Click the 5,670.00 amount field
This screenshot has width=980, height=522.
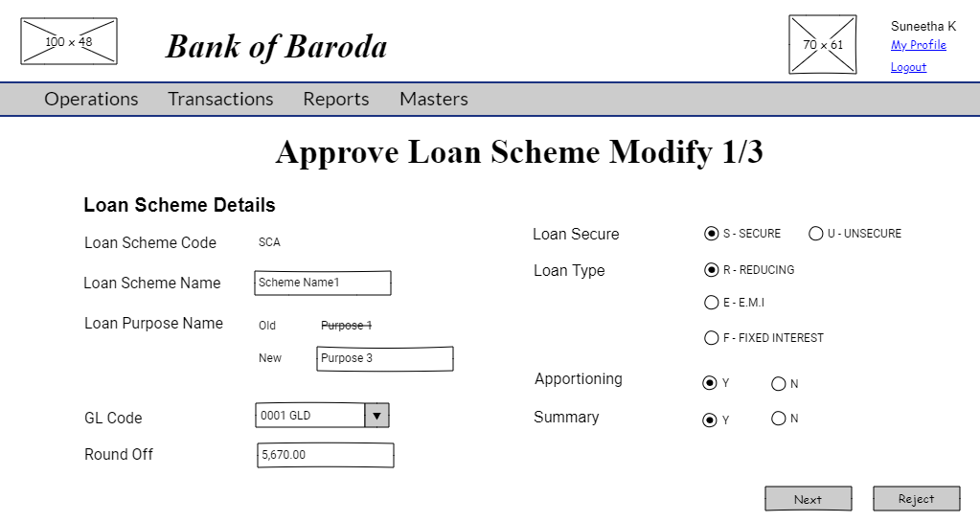coord(325,455)
